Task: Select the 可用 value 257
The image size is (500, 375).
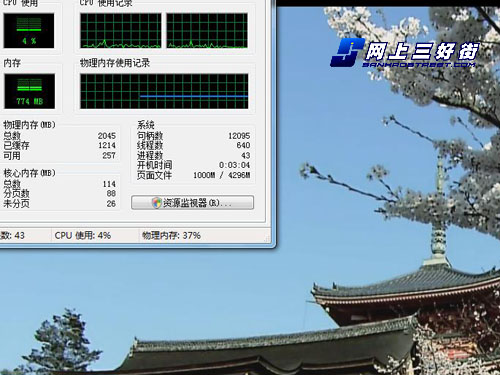Action: [x=109, y=156]
